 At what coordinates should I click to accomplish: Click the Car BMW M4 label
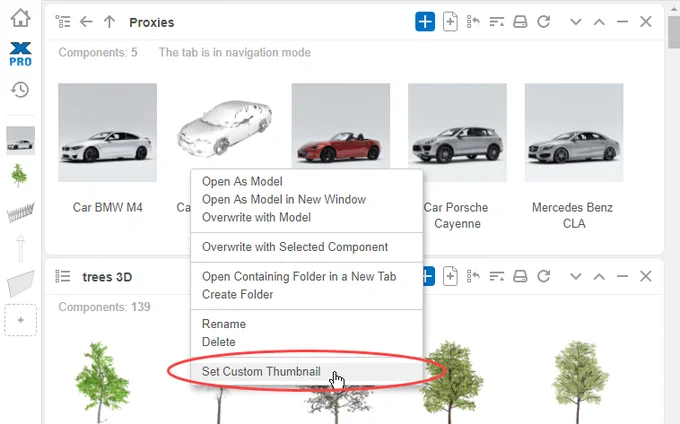coord(108,207)
